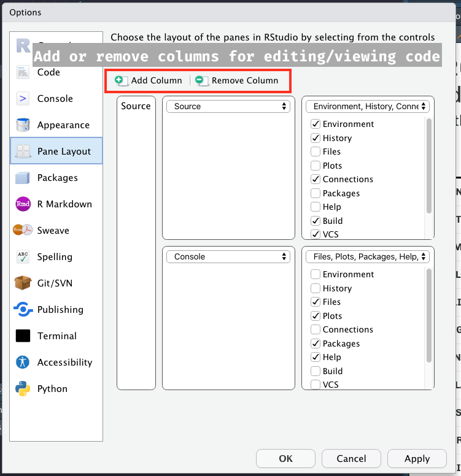Check Build in the bottom-right pane
The width and height of the screenshot is (461, 476).
click(316, 371)
